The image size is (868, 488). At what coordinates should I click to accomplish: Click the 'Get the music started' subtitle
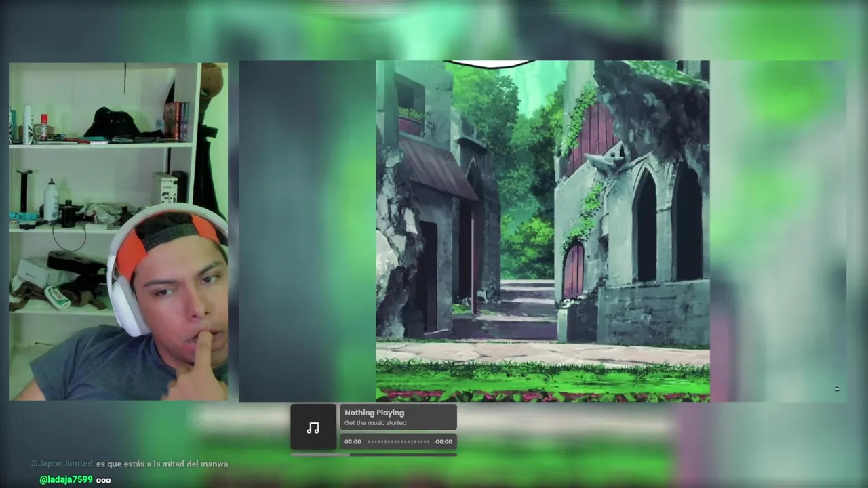(x=376, y=423)
